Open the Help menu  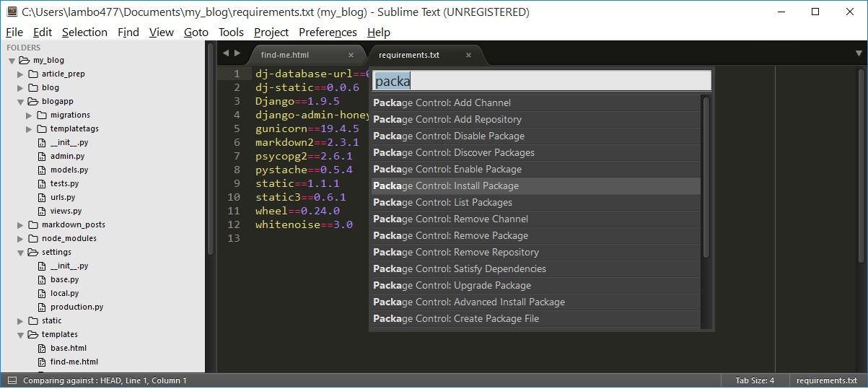379,32
